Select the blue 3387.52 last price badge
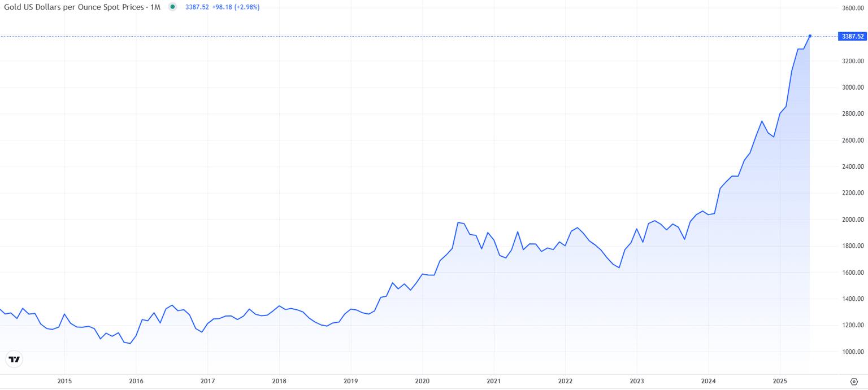This screenshot has width=868, height=390. pyautogui.click(x=852, y=36)
